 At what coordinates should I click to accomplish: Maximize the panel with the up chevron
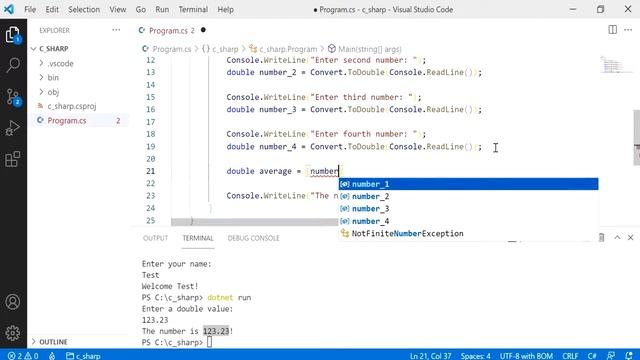pos(617,238)
